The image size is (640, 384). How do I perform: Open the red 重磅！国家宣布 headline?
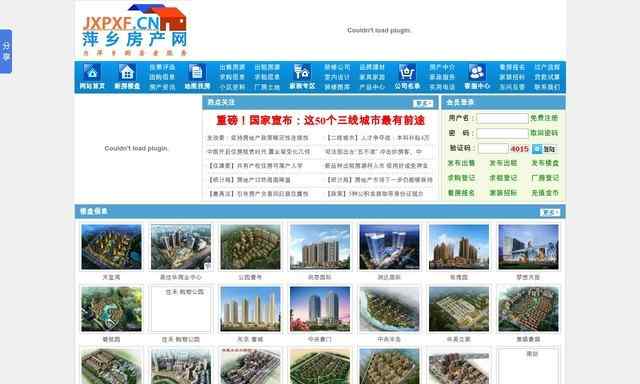tap(320, 120)
